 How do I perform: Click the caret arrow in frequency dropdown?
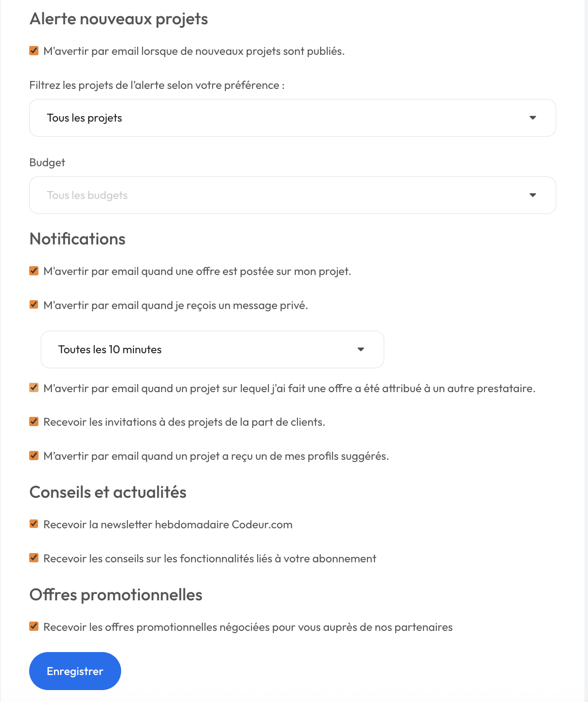(361, 350)
